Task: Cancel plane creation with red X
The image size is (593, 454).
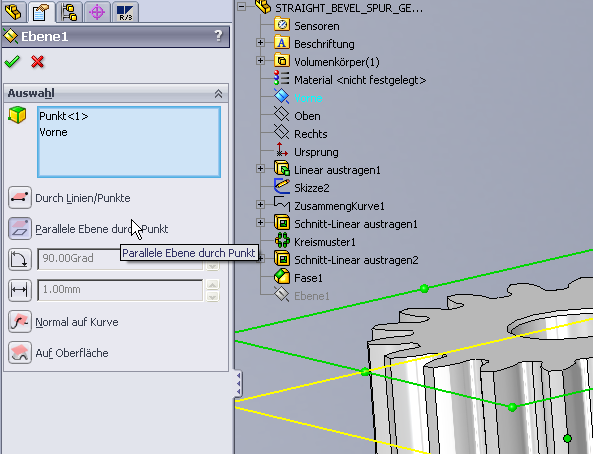Action: click(x=37, y=61)
